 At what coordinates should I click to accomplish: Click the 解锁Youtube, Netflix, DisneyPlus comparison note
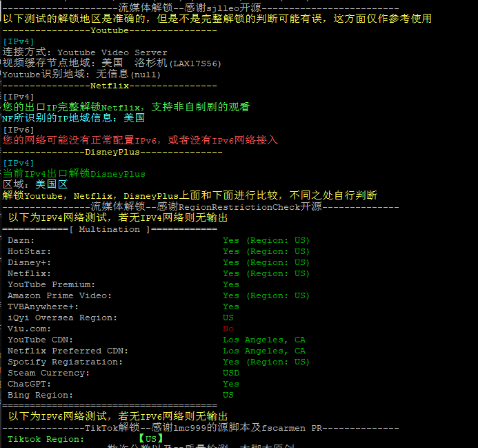tap(190, 195)
